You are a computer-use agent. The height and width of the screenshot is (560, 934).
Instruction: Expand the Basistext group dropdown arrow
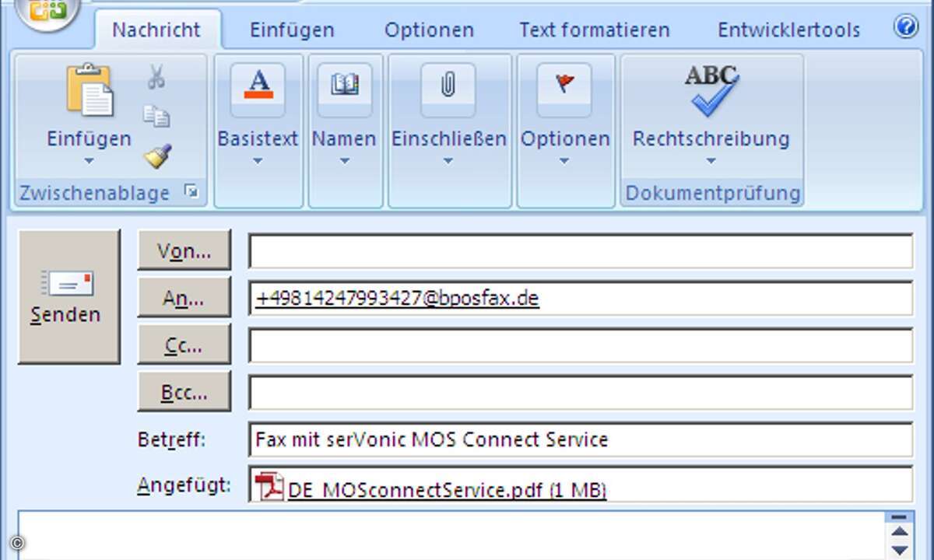258,161
